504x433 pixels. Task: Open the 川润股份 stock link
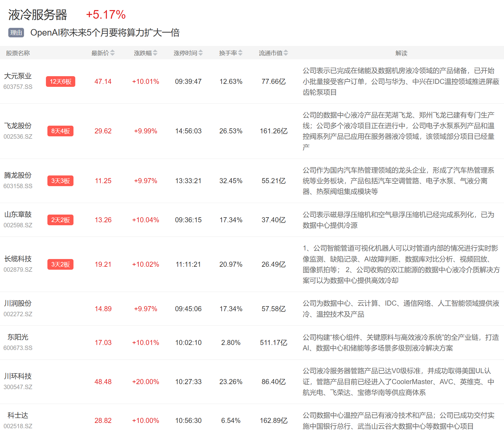pos(18,303)
